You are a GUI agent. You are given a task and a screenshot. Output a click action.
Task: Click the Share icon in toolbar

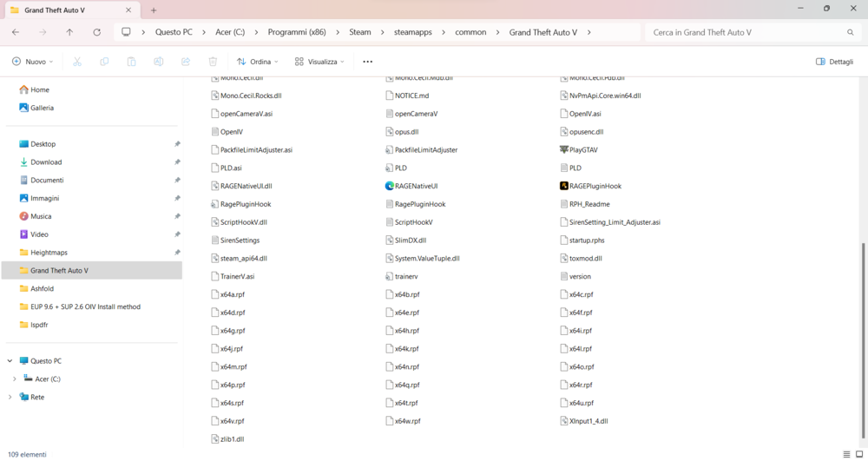tap(186, 62)
